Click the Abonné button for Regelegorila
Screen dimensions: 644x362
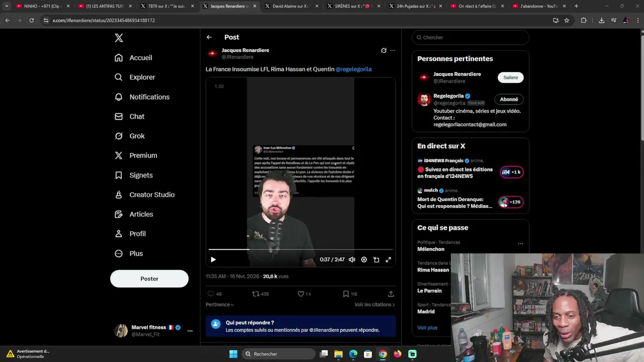509,100
